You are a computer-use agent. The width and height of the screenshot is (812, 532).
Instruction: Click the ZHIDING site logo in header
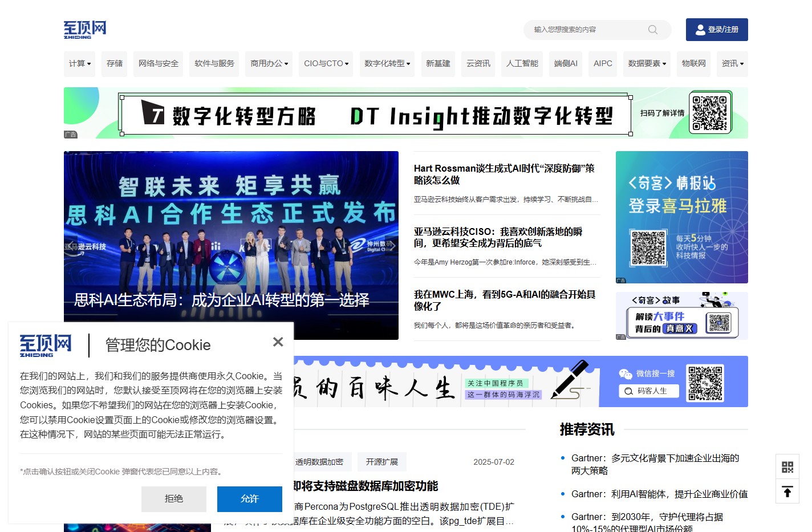tap(85, 30)
